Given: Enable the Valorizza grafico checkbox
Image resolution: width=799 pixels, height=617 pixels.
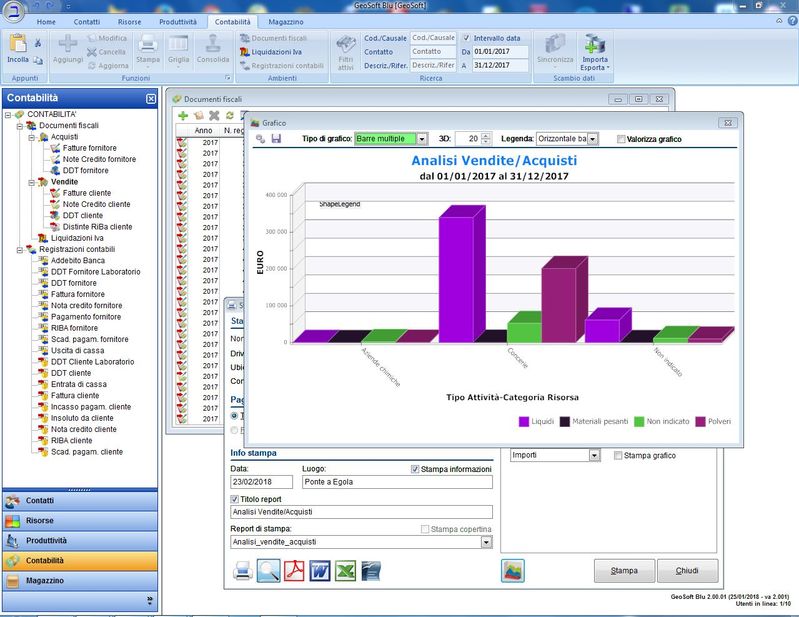Looking at the screenshot, I should pyautogui.click(x=622, y=139).
